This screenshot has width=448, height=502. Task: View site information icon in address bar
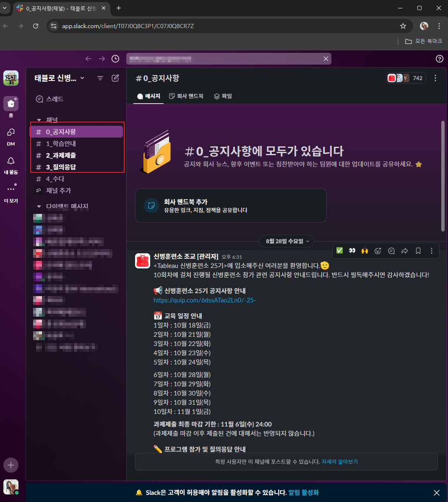[54, 26]
